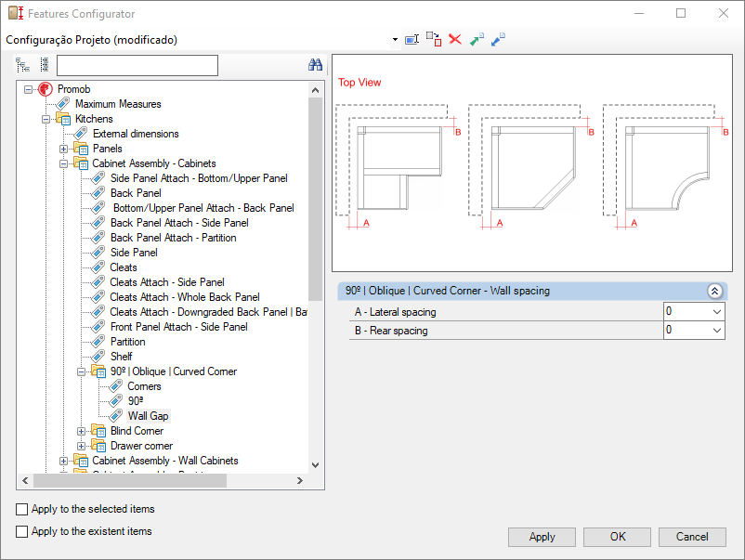Click the tag icon beside Corners
Screen dimensions: 745x560
[116, 386]
